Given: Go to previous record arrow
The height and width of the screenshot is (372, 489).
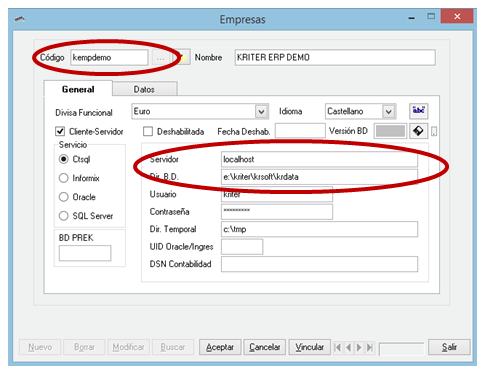Looking at the screenshot, I should 348,347.
